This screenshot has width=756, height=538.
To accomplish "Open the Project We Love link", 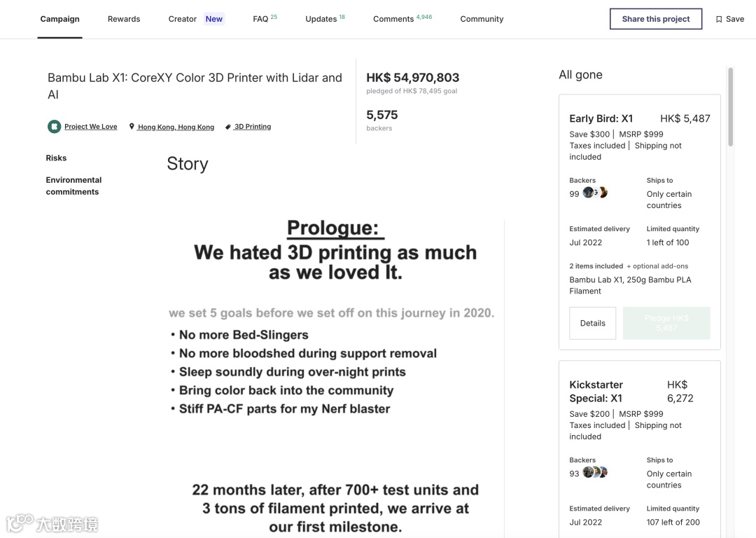I will (90, 126).
